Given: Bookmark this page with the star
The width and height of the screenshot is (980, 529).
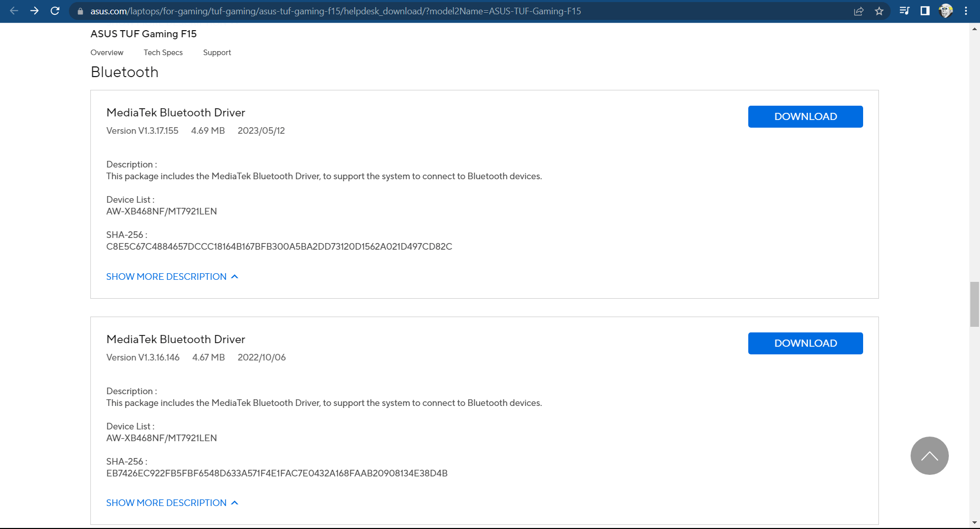Looking at the screenshot, I should (879, 11).
